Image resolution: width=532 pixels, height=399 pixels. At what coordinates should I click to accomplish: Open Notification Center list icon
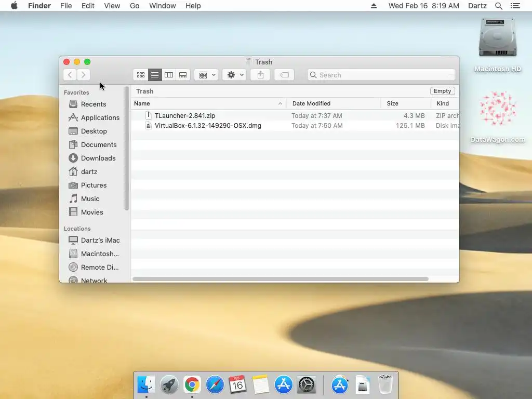coord(515,6)
